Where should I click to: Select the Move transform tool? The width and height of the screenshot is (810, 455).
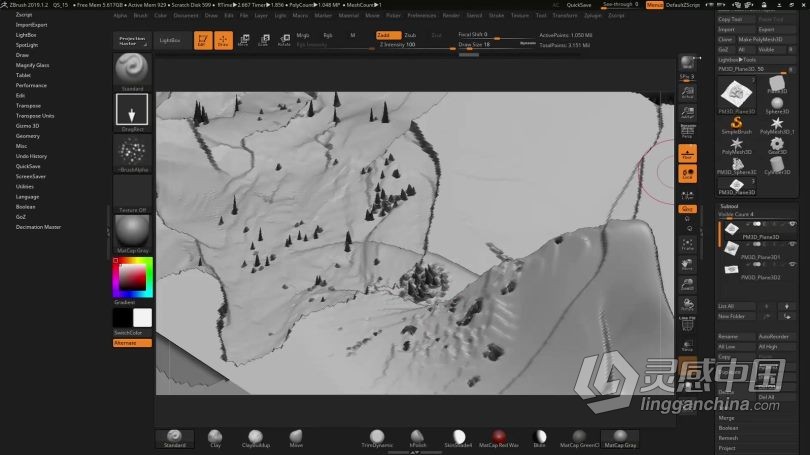(243, 40)
